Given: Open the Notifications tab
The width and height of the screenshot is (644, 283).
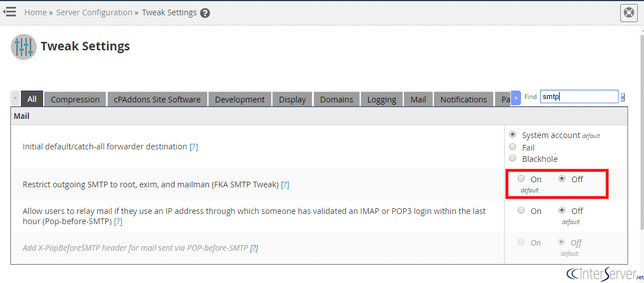Looking at the screenshot, I should [x=464, y=99].
